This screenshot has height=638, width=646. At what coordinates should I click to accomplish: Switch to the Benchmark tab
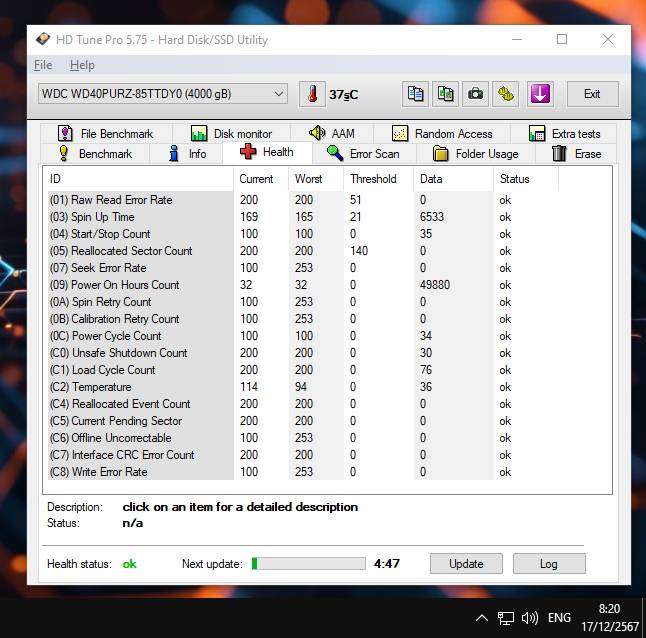click(x=95, y=154)
